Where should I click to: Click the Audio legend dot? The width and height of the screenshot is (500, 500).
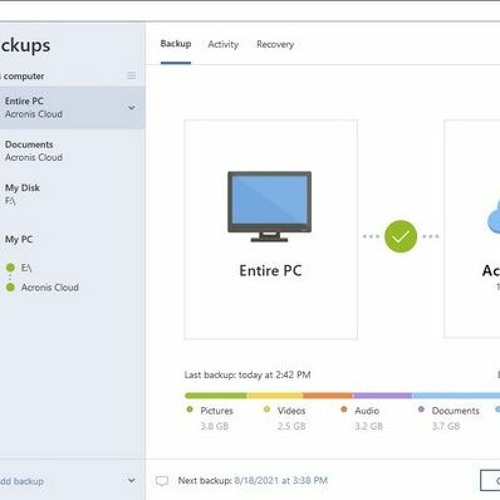[x=344, y=409]
